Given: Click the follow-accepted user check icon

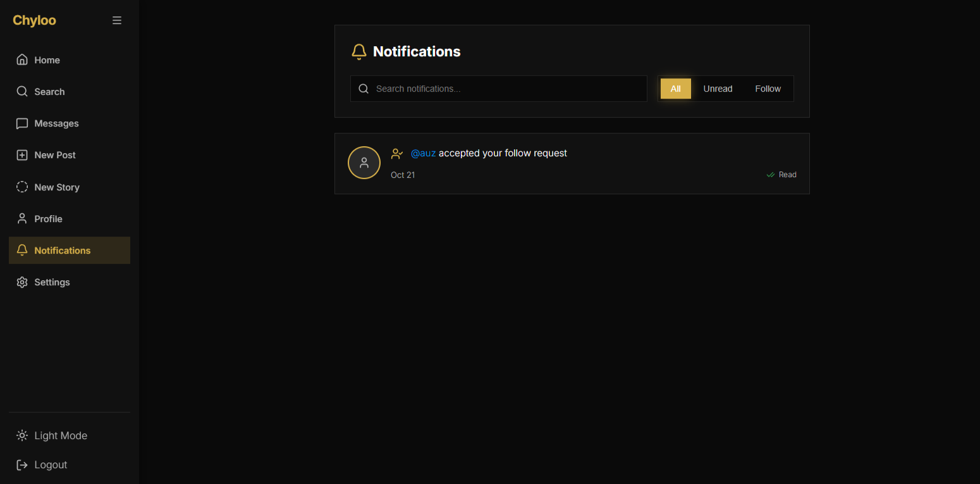Looking at the screenshot, I should [397, 154].
